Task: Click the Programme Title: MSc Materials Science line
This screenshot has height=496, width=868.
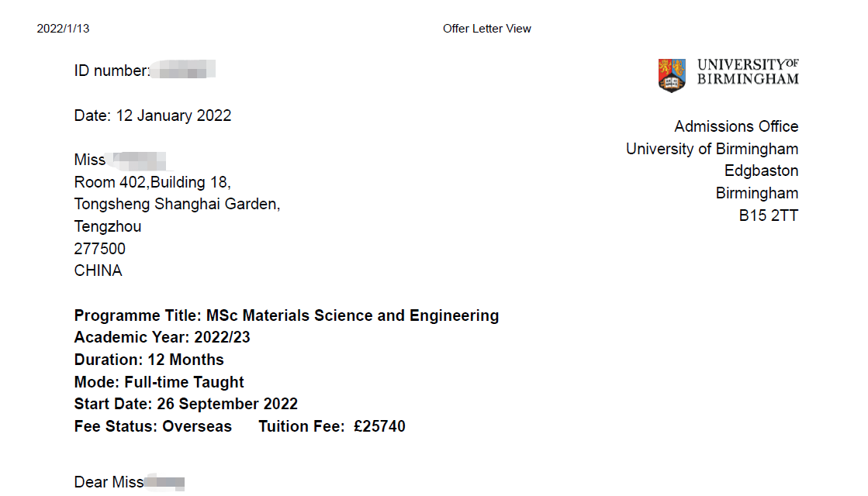Action: click(286, 315)
